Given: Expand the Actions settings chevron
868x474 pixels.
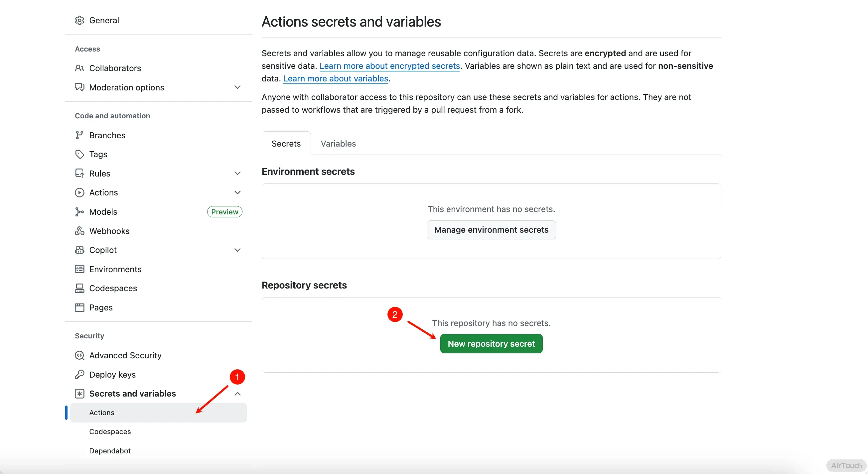Looking at the screenshot, I should 237,192.
